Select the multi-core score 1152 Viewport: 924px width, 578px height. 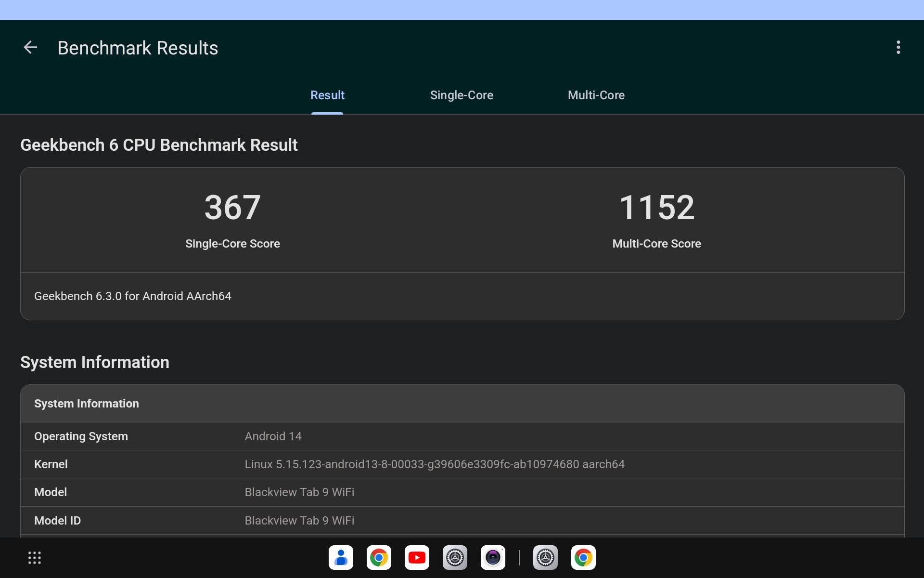tap(656, 208)
